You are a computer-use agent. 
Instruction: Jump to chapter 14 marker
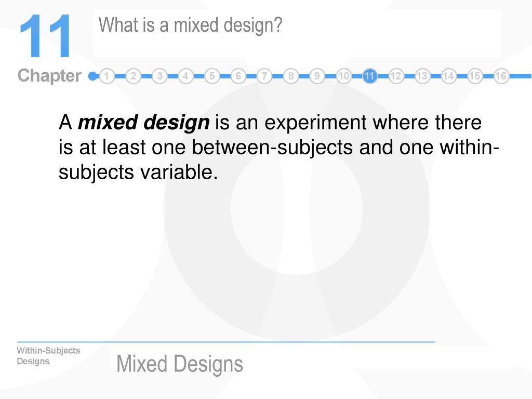tap(448, 76)
